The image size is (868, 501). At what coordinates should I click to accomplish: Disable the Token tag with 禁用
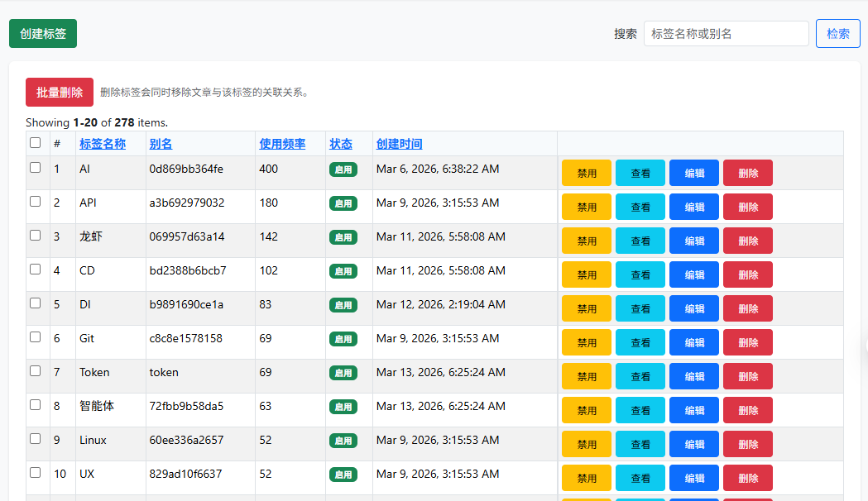[587, 377]
